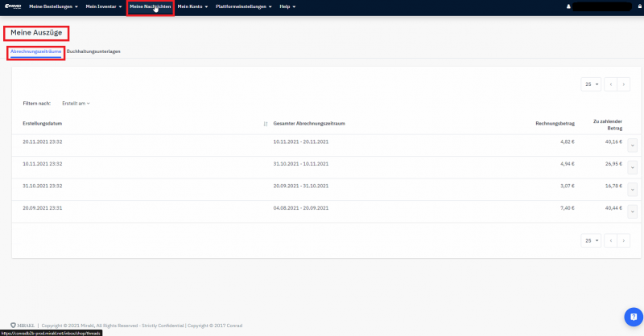
Task: Go to next page in top pagination
Action: (624, 84)
